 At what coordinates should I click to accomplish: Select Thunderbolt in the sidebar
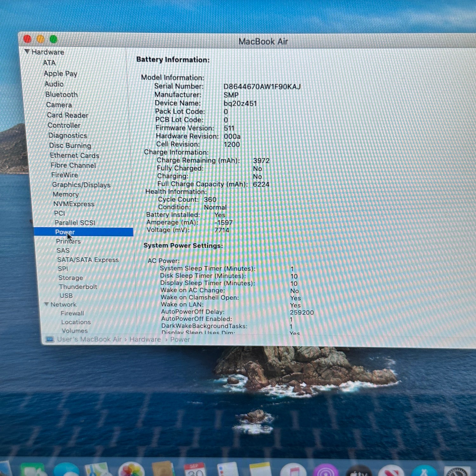pos(78,287)
